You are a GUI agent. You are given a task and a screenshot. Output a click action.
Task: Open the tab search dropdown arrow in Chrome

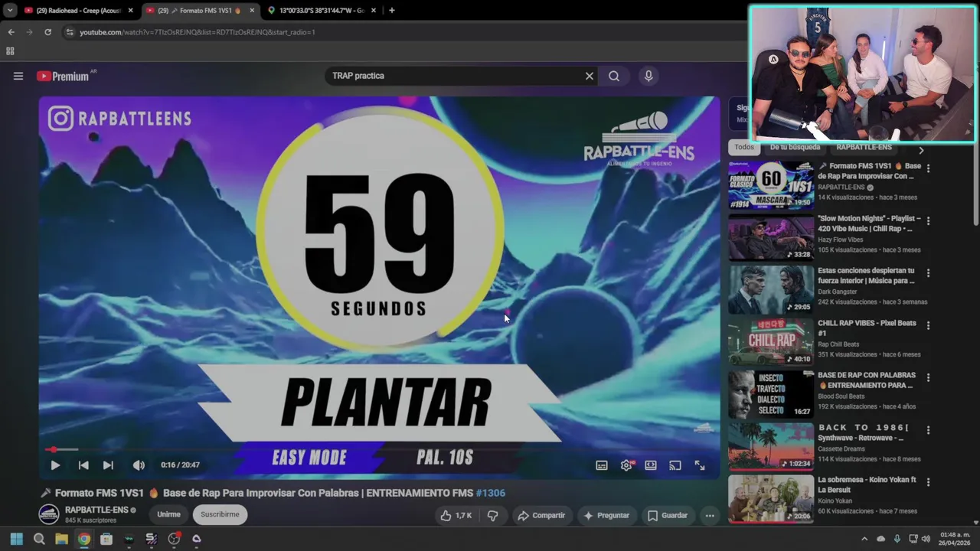coord(10,11)
